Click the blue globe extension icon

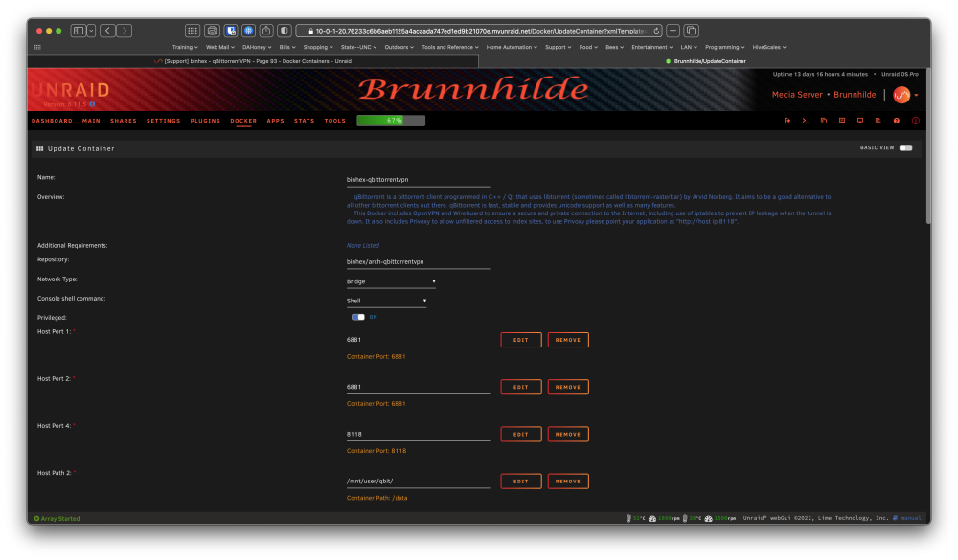[249, 31]
